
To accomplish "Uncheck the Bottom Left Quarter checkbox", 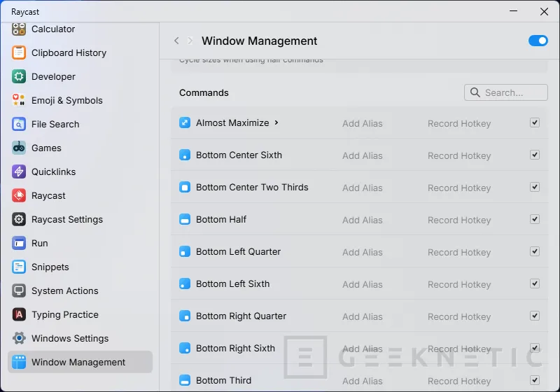I will pos(535,252).
